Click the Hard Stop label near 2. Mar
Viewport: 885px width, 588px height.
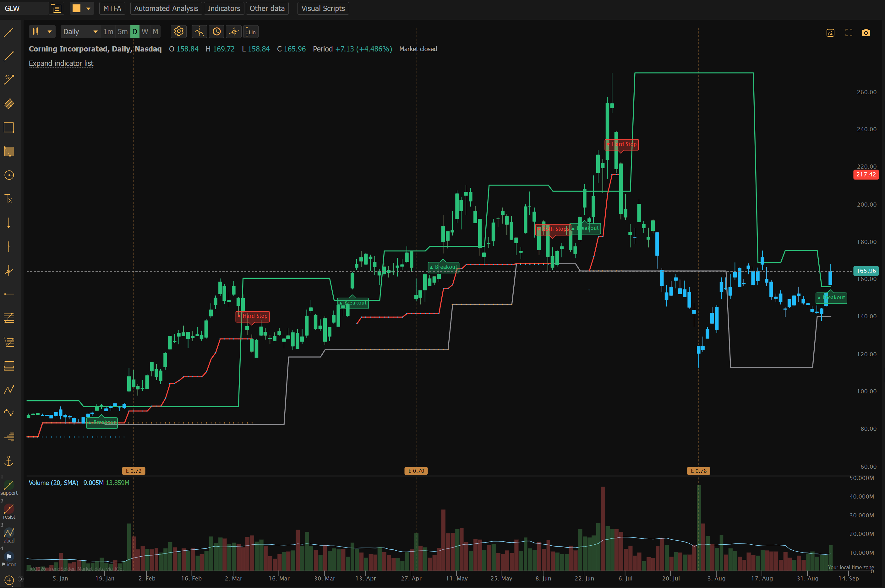[x=253, y=316]
